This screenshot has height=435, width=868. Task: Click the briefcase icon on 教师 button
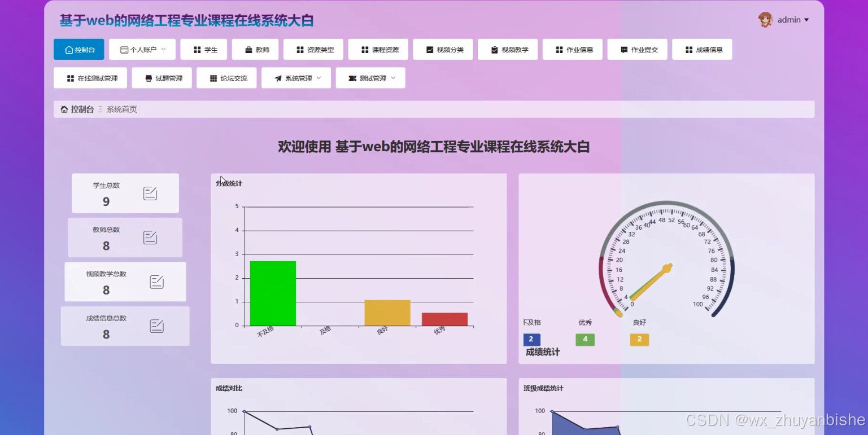tap(248, 50)
